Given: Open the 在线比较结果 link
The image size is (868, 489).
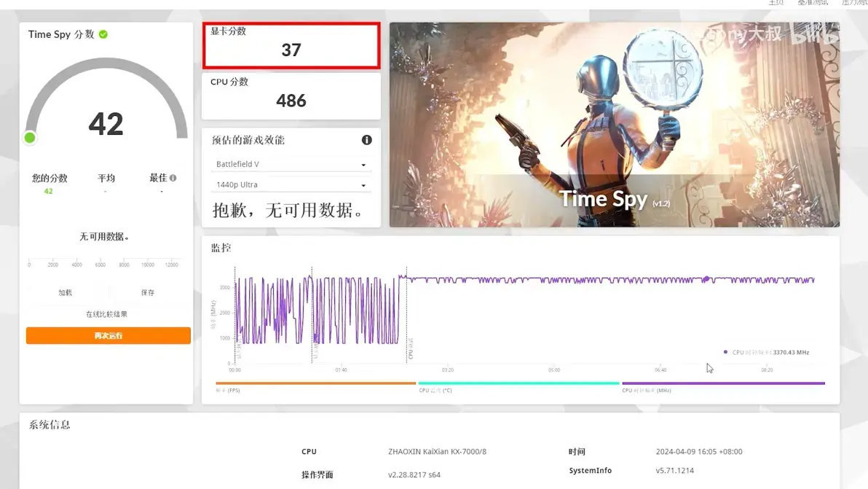Looking at the screenshot, I should [x=106, y=314].
